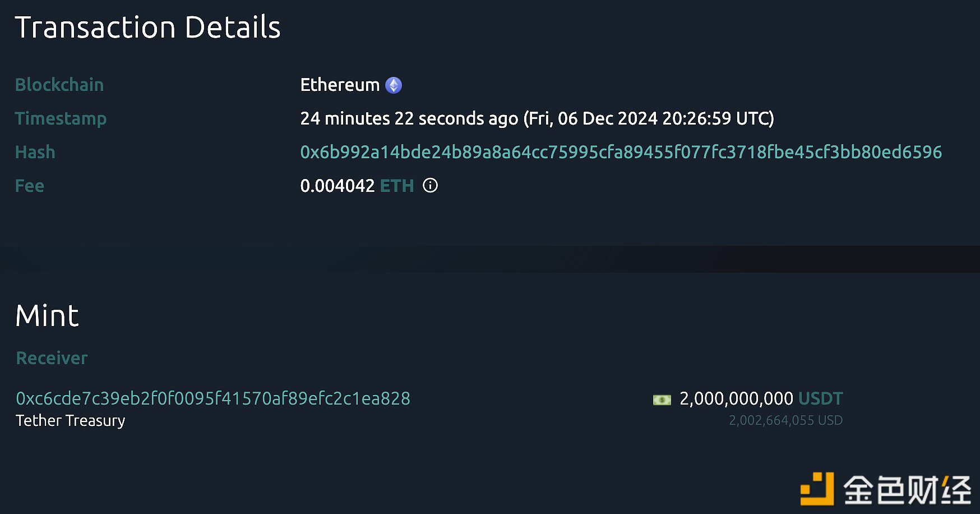Click the fee info circle icon
The image size is (980, 514).
coord(431,186)
